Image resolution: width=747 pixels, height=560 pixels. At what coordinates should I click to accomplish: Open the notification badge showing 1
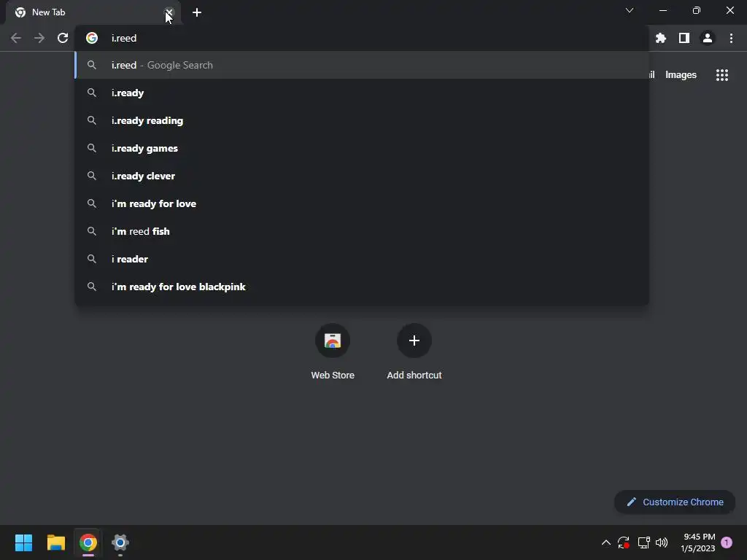pyautogui.click(x=727, y=542)
